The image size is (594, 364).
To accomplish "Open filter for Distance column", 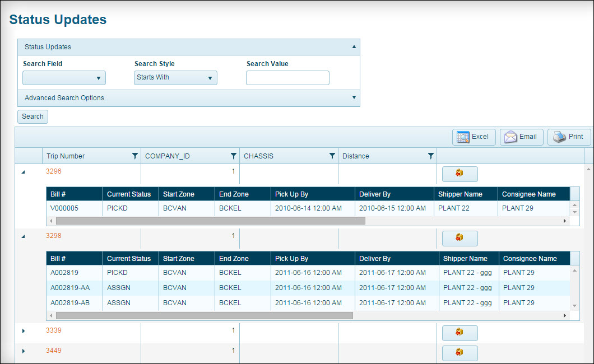I will [430, 156].
